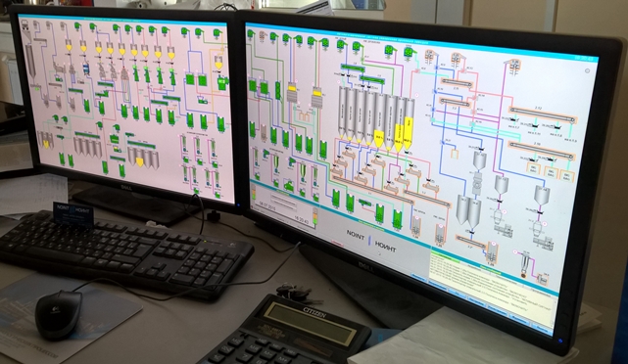Click the small round indicator below the clock
The width and height of the screenshot is (628, 364).
587,70
